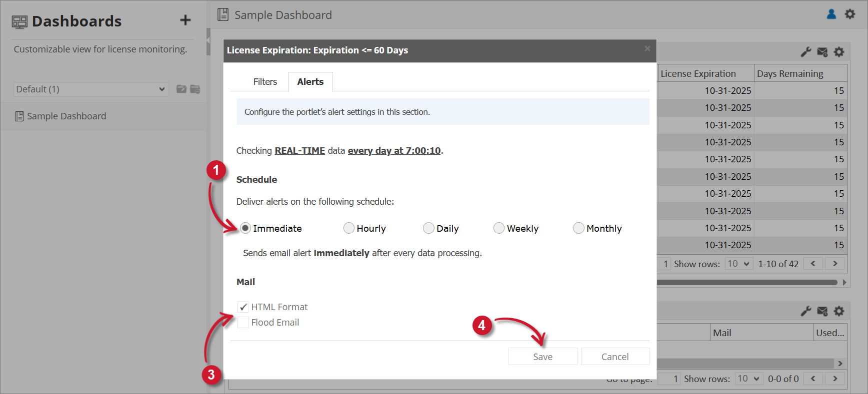Sort by Days Remaining column header
The width and height of the screenshot is (868, 394).
[800, 73]
